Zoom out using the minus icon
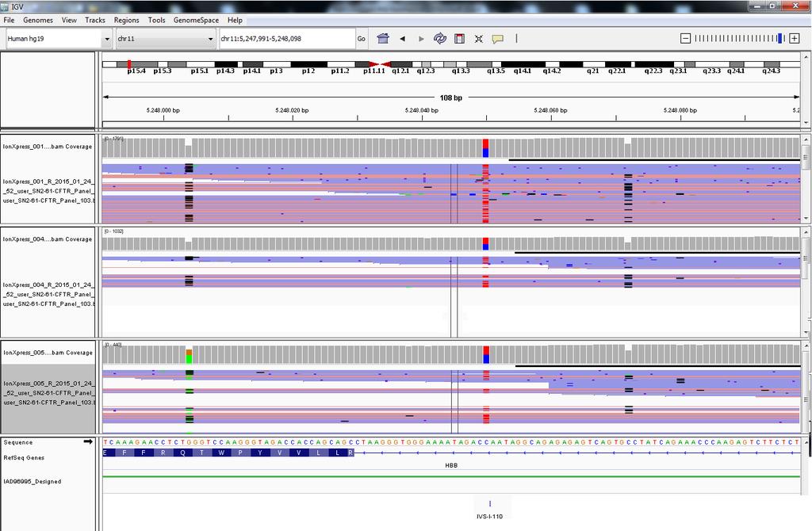 tap(685, 38)
